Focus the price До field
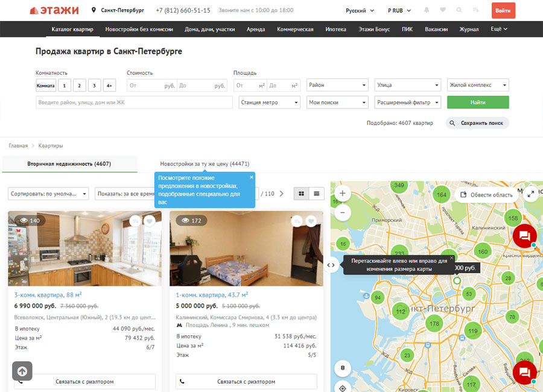Viewport: 543px width, 392px height. (x=202, y=85)
